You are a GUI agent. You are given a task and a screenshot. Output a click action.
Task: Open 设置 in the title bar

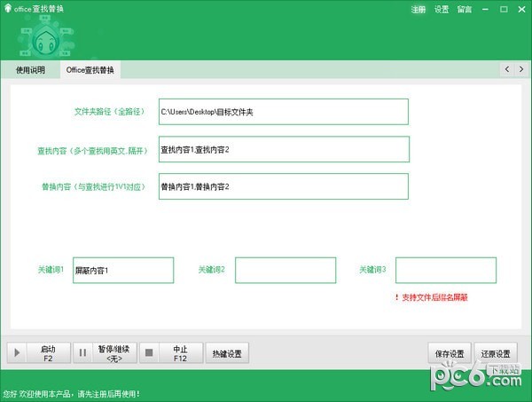pos(442,10)
